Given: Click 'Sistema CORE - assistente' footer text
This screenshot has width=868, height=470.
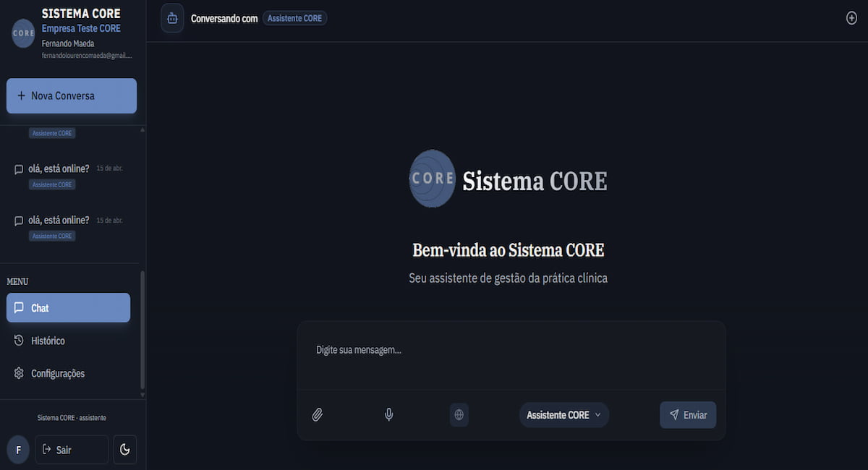Looking at the screenshot, I should coord(72,418).
